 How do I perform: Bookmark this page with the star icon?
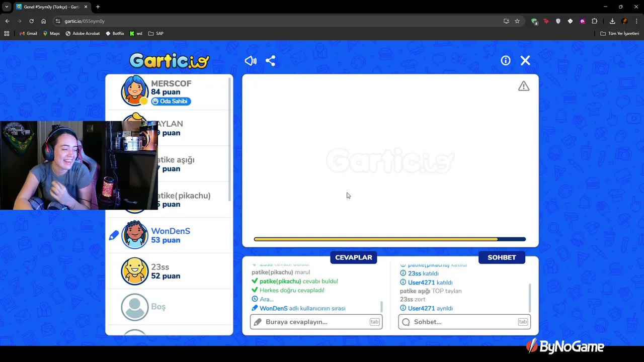point(517,21)
